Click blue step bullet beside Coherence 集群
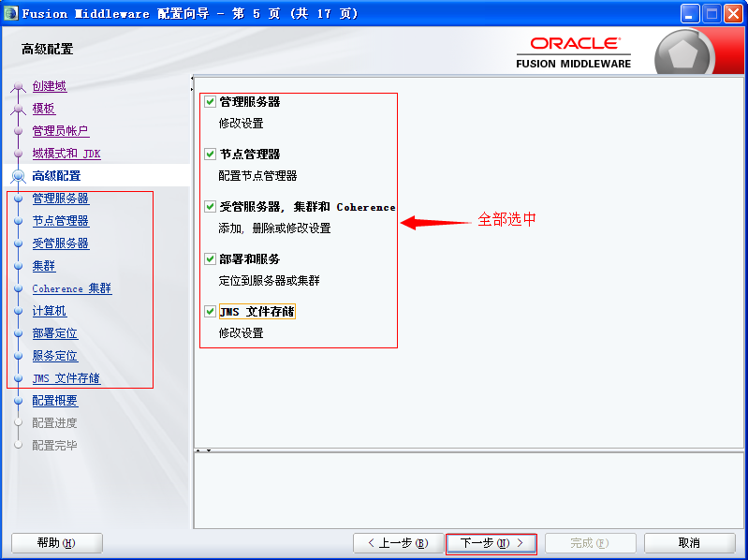The height and width of the screenshot is (560, 748). (x=18, y=288)
